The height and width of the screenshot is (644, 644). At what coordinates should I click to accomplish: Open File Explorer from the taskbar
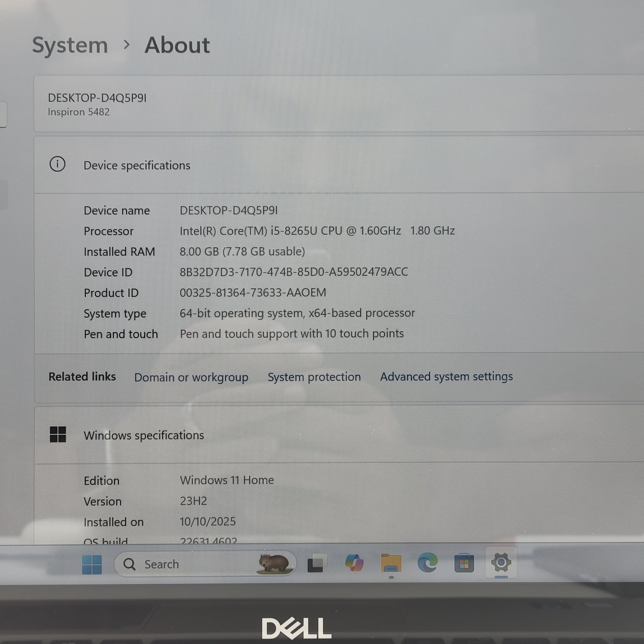click(x=391, y=563)
